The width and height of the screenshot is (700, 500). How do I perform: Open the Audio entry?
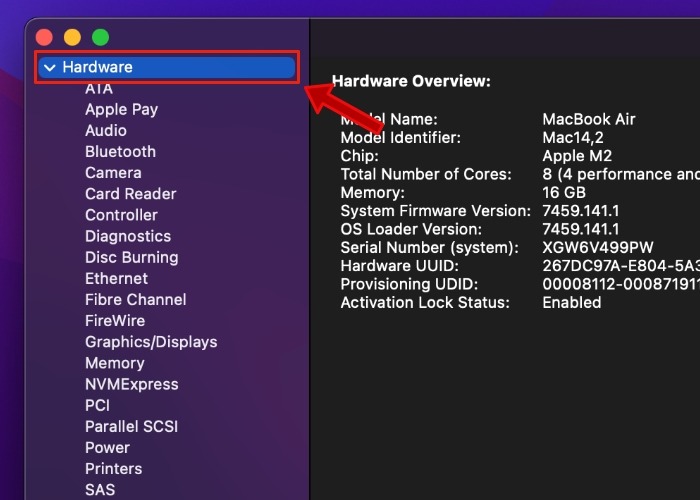click(x=106, y=130)
